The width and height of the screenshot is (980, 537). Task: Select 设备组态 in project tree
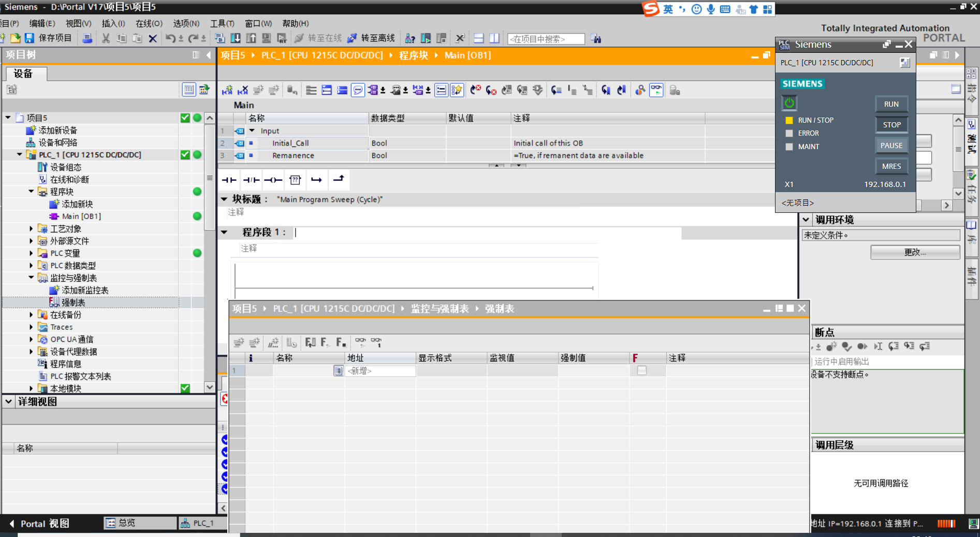click(x=66, y=167)
